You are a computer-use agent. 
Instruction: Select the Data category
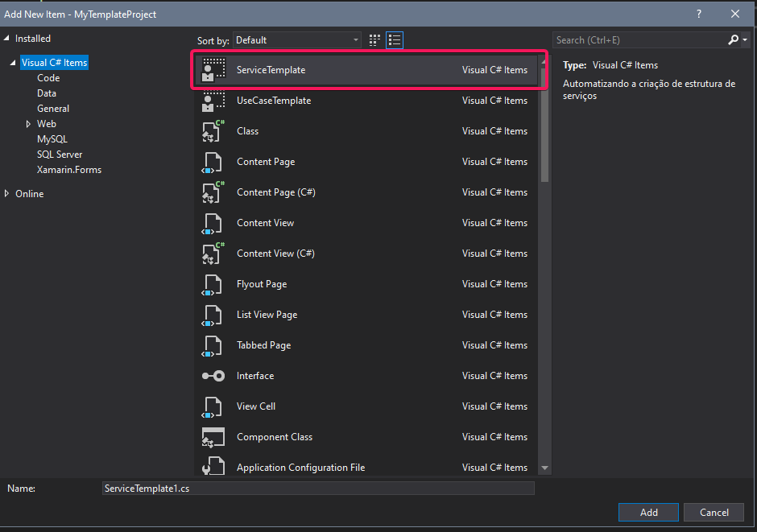pyautogui.click(x=47, y=93)
